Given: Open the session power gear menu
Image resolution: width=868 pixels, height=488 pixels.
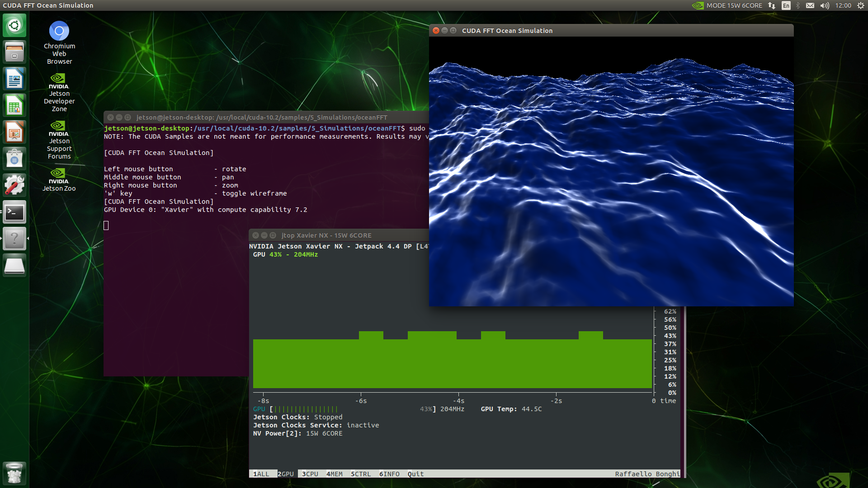Looking at the screenshot, I should tap(860, 5).
